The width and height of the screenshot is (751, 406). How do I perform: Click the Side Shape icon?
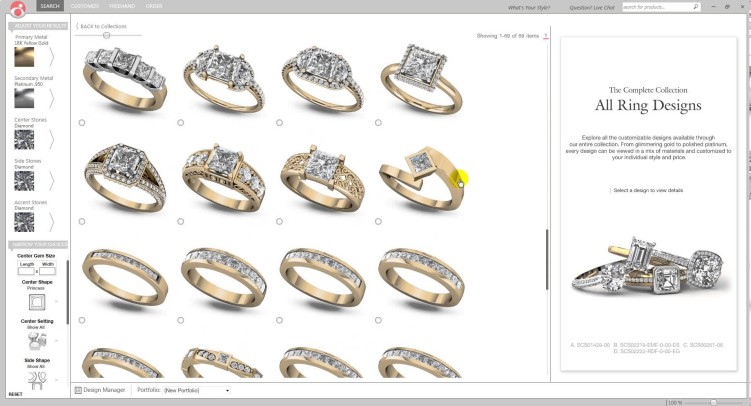pyautogui.click(x=36, y=380)
